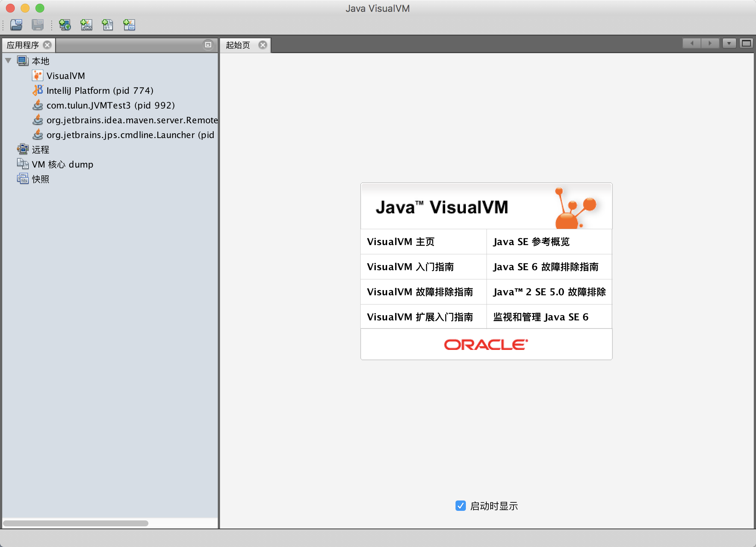
Task: Click the scroll documents right arrow
Action: [x=709, y=44]
